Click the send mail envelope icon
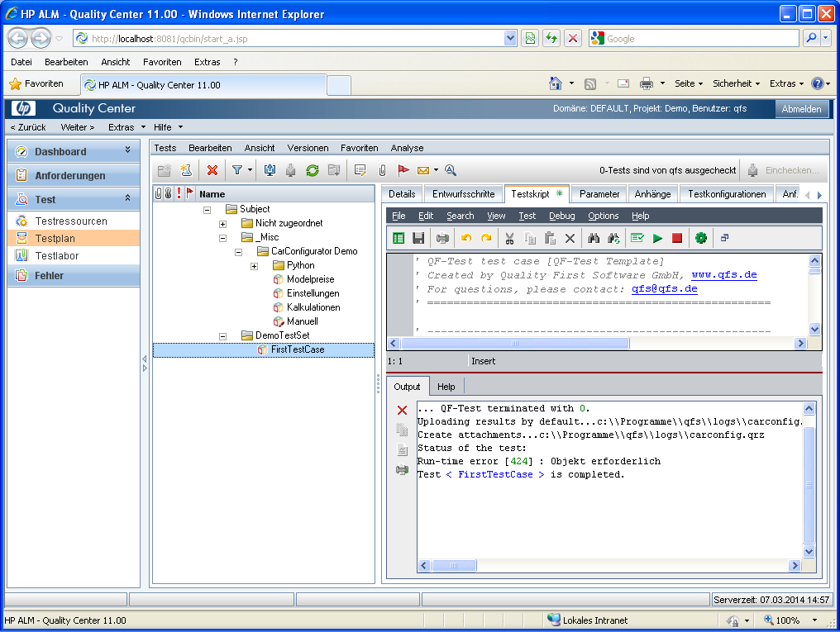840x632 pixels. coord(423,170)
